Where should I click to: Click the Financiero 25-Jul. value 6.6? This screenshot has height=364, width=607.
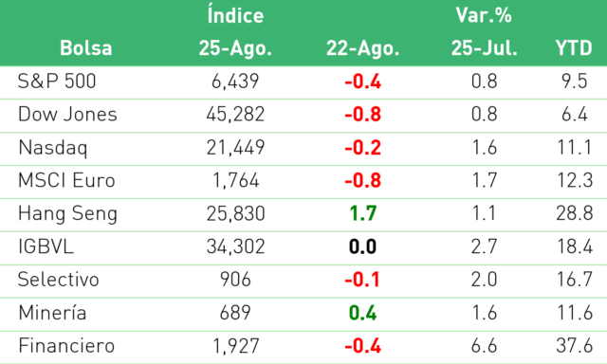(x=485, y=346)
